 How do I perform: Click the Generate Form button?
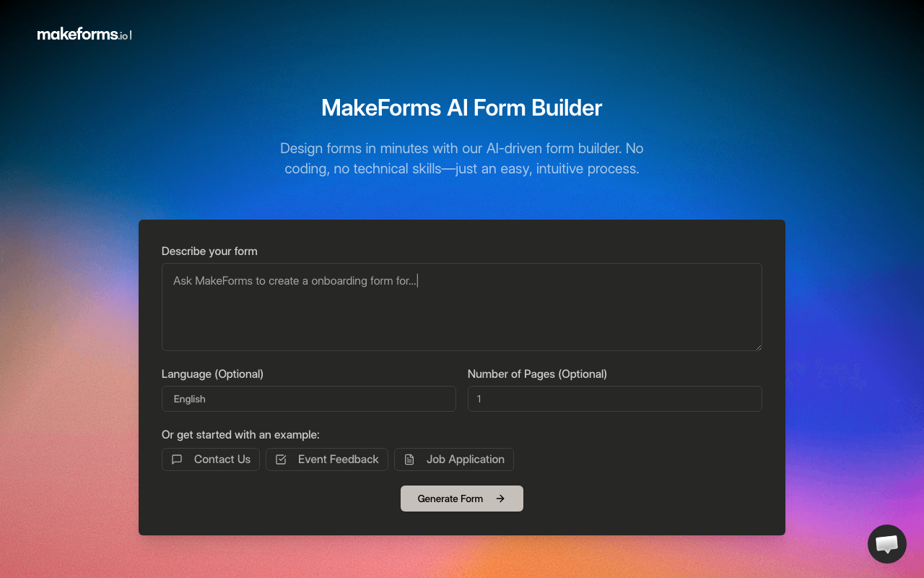(x=462, y=499)
